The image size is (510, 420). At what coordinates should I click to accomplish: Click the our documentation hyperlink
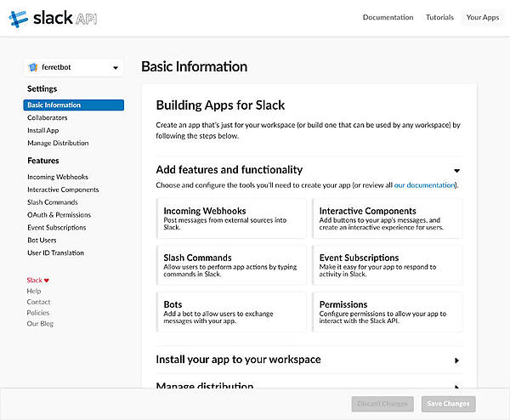tap(424, 184)
